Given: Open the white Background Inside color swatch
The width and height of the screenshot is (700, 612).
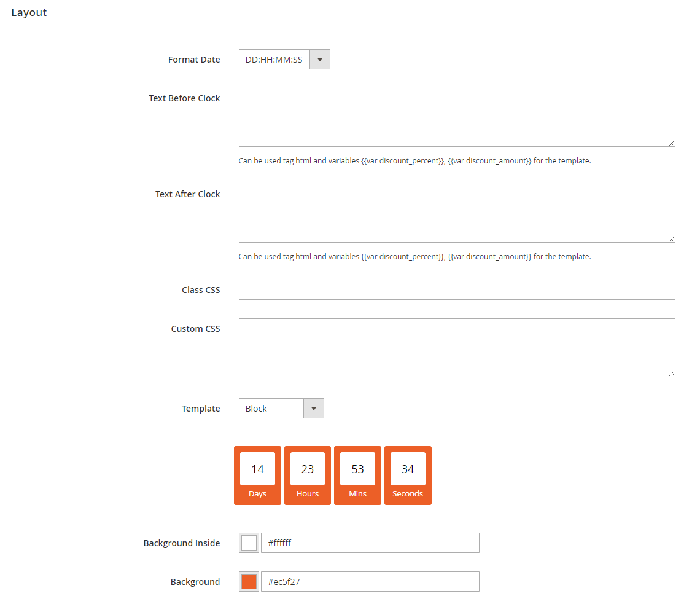Looking at the screenshot, I should point(247,543).
